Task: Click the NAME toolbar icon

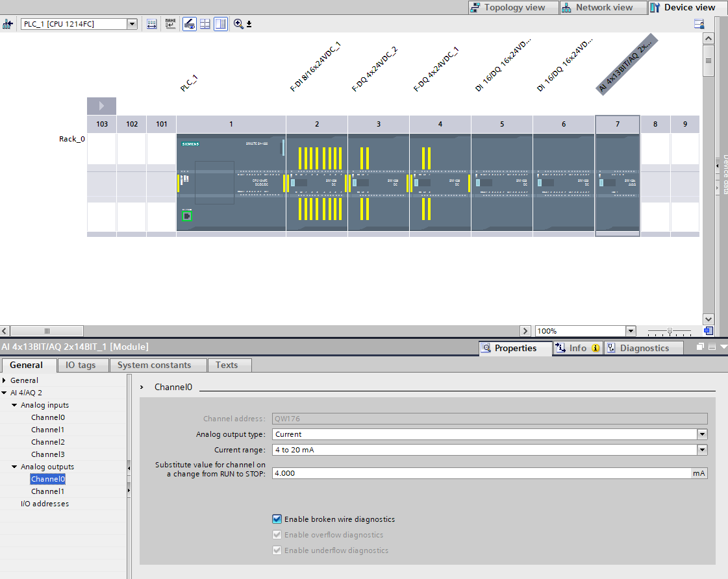Action: pyautogui.click(x=170, y=24)
